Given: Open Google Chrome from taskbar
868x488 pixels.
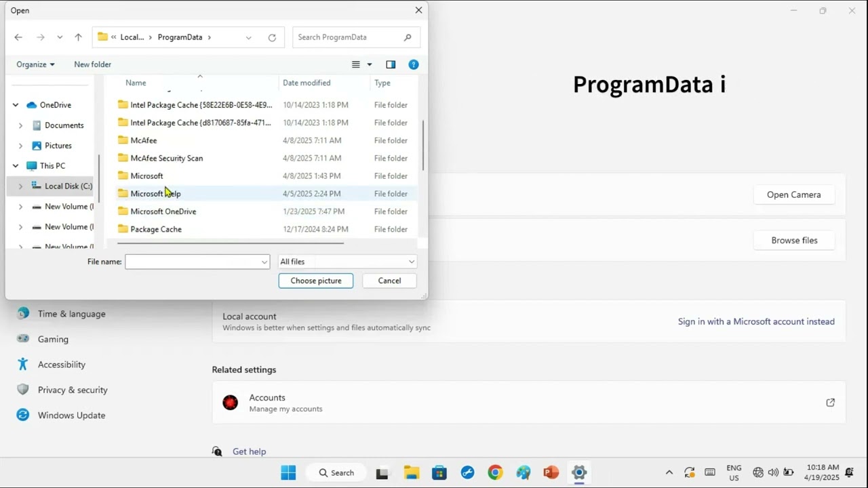Looking at the screenshot, I should tap(495, 472).
